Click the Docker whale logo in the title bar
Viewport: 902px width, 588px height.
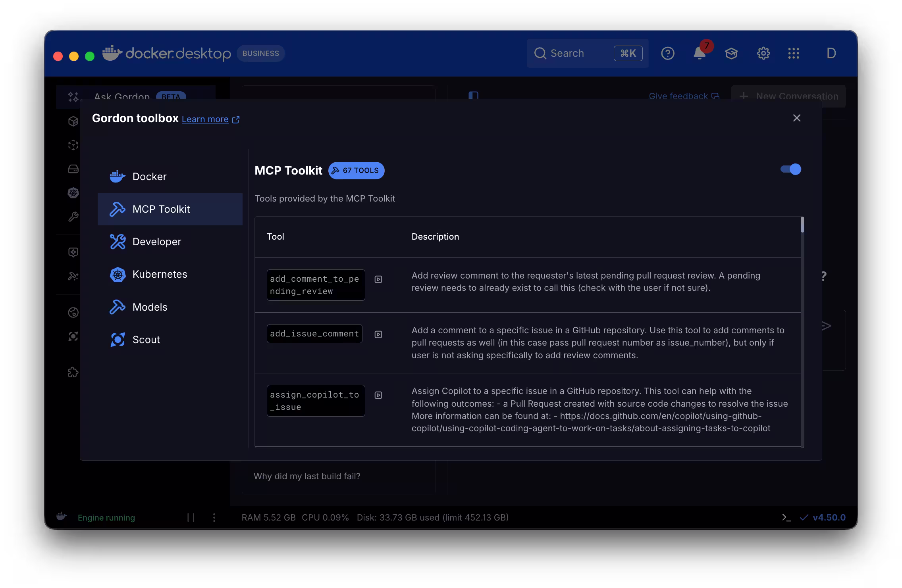click(112, 53)
